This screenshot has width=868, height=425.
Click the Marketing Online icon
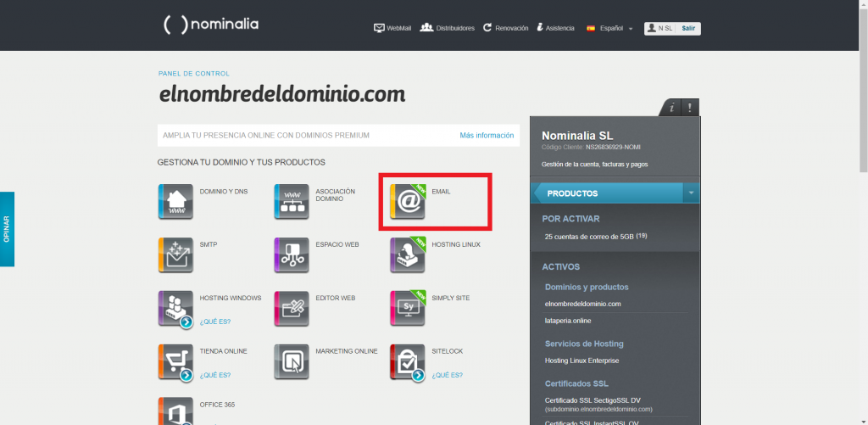click(x=292, y=362)
